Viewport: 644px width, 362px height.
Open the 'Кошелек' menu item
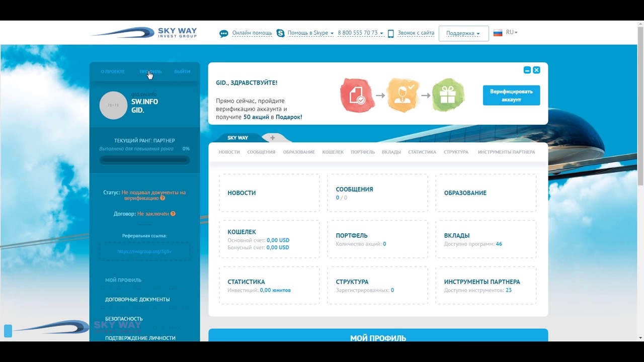333,152
